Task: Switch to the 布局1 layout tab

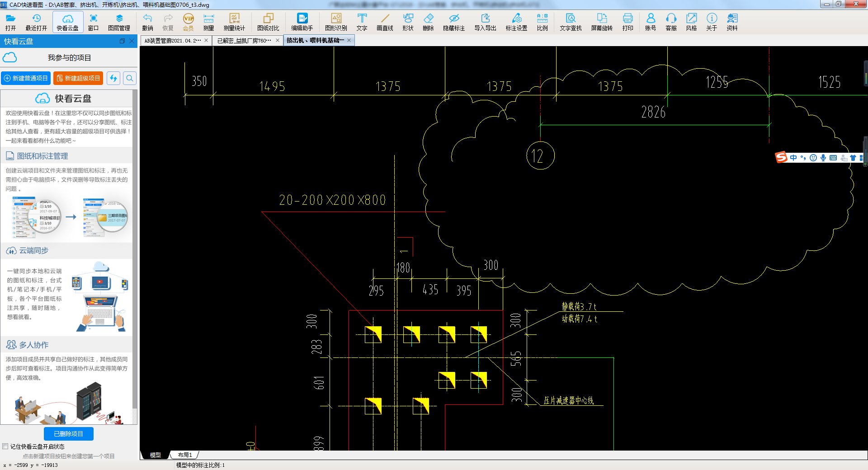Action: [184, 455]
